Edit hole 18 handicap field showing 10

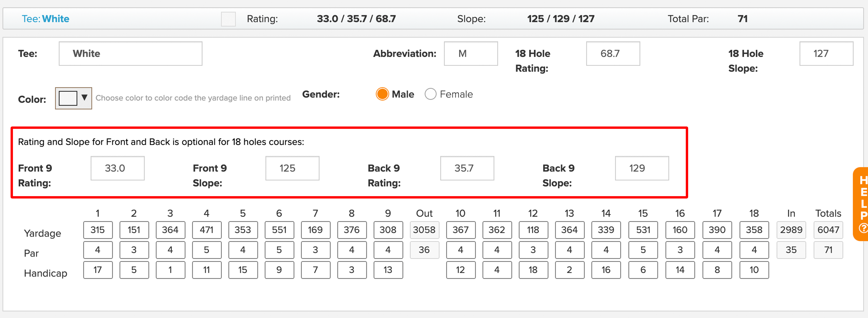754,270
